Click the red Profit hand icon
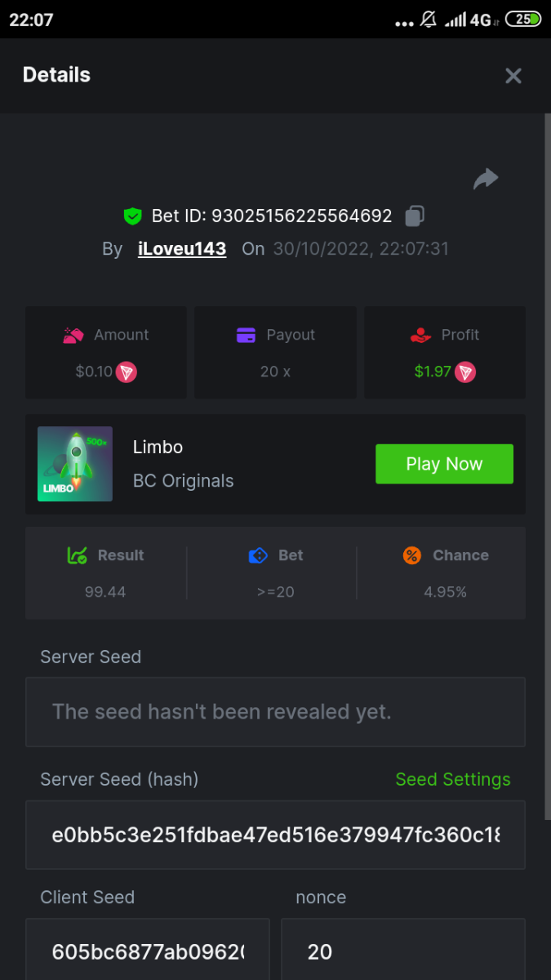The width and height of the screenshot is (551, 980). [420, 335]
